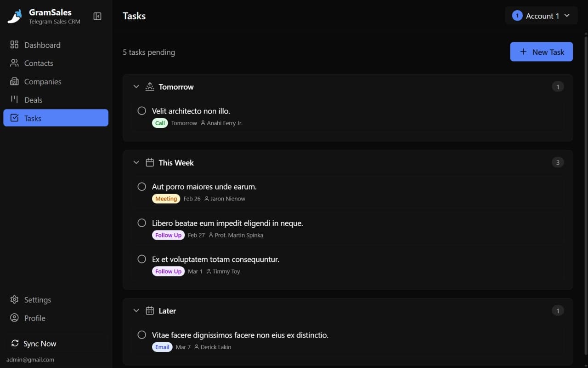The width and height of the screenshot is (588, 368).
Task: Collapse the Tomorrow task group
Action: point(136,86)
